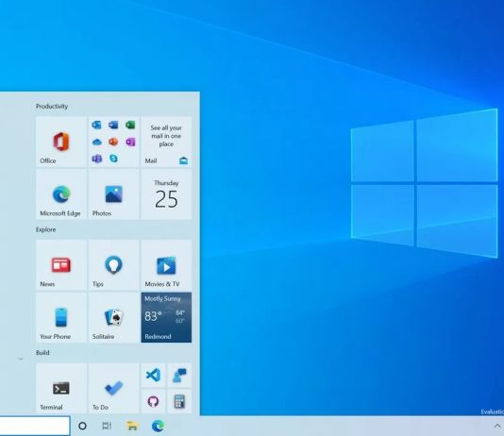This screenshot has width=504, height=436.
Task: Open Teams in the Office folder tile
Action: coord(96,159)
